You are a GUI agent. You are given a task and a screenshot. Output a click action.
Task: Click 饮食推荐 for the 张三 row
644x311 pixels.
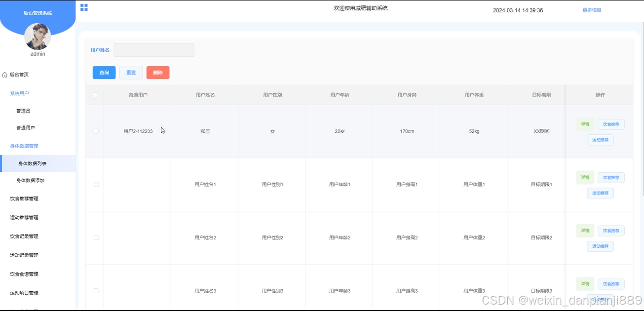coord(611,124)
